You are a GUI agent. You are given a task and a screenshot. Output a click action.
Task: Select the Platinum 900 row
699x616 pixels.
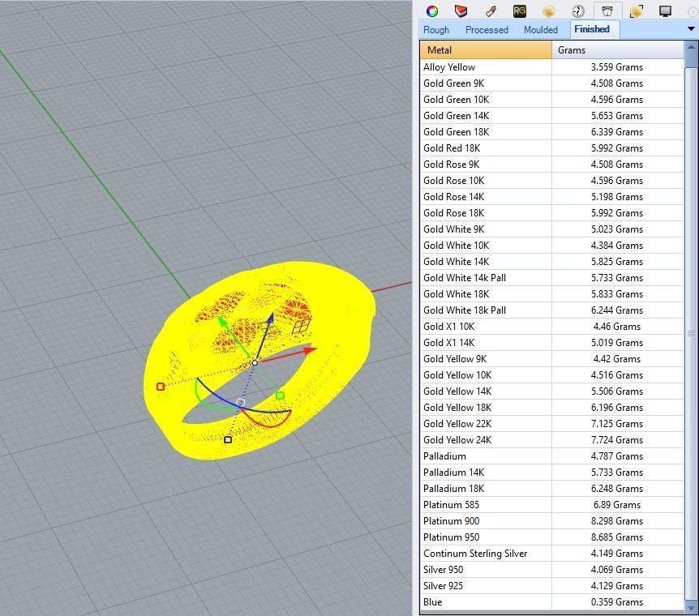click(551, 521)
